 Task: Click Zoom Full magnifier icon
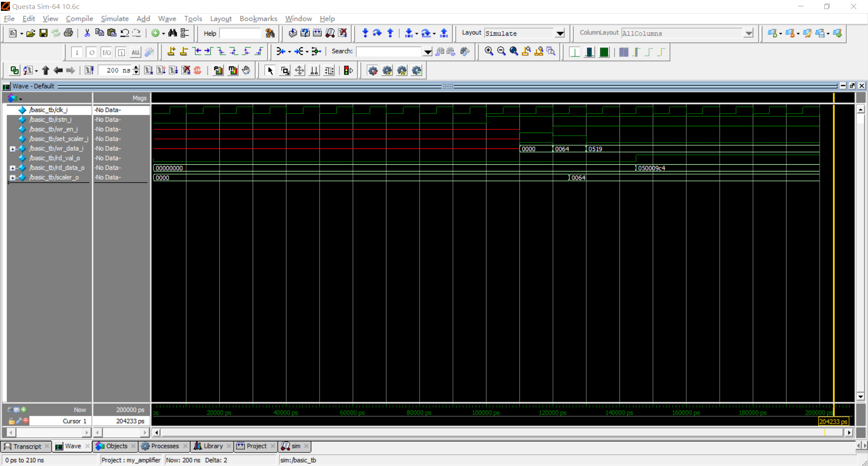point(514,52)
